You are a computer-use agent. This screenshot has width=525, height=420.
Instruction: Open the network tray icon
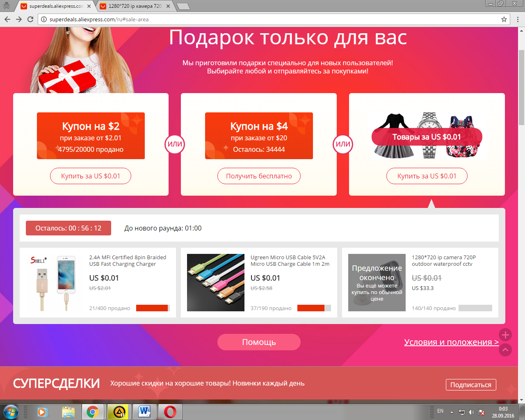coord(462,412)
